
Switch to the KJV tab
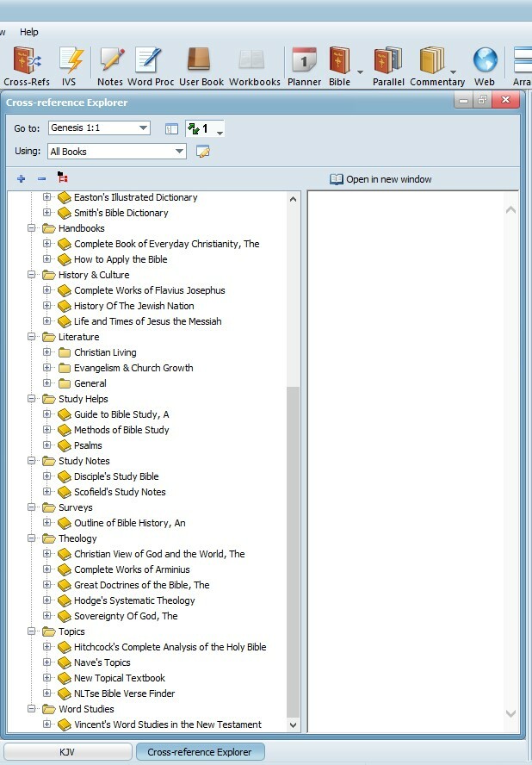[67, 752]
